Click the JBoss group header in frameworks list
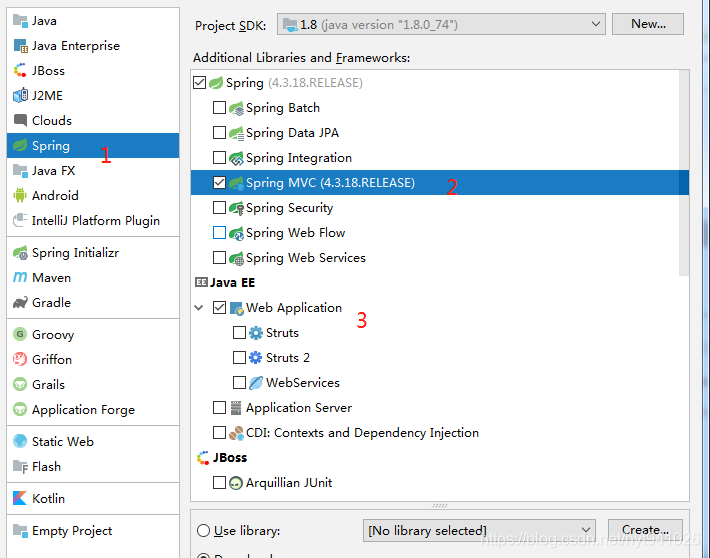 pyautogui.click(x=222, y=457)
